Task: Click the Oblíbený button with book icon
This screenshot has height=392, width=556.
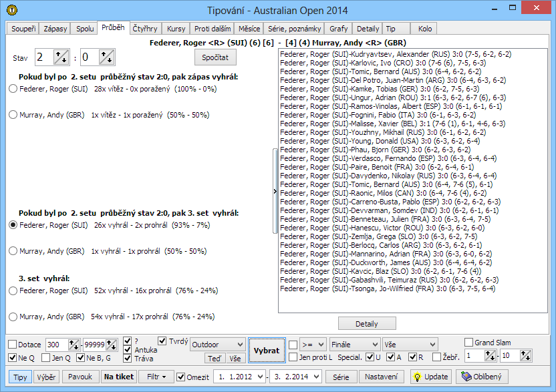Action: [482, 377]
